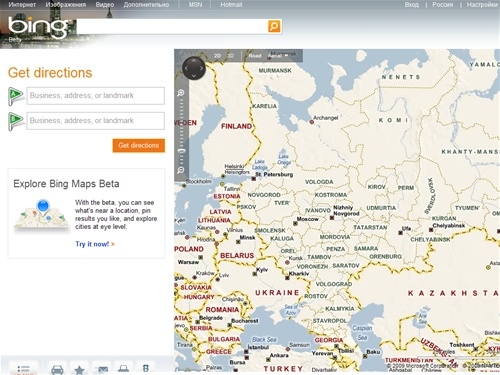500x375 pixels.
Task: Click the ROMANIA label on map
Action: [x=222, y=310]
